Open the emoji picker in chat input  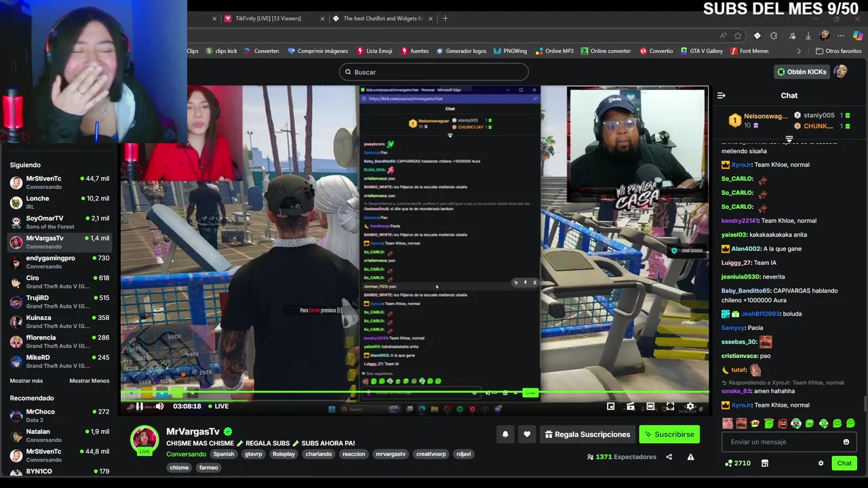click(x=846, y=442)
